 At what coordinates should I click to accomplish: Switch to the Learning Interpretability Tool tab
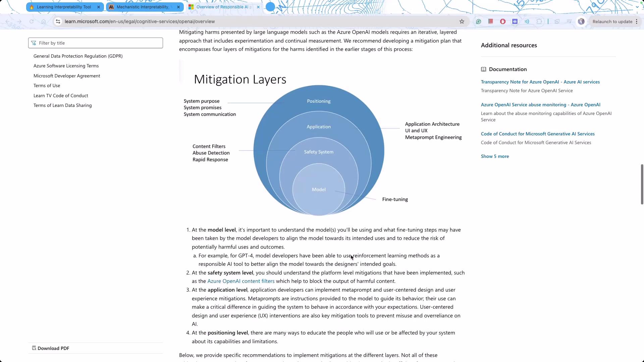pyautogui.click(x=64, y=7)
